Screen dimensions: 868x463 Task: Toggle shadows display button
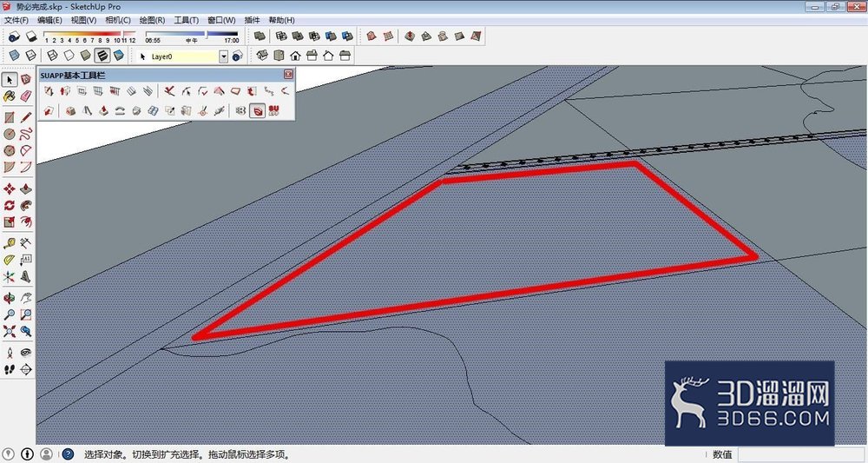[31, 36]
